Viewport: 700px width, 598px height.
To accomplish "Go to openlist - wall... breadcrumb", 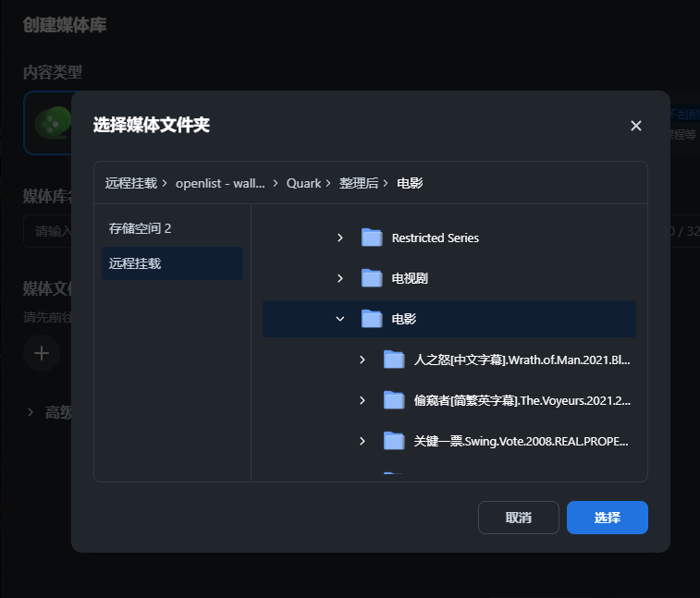I will [220, 183].
